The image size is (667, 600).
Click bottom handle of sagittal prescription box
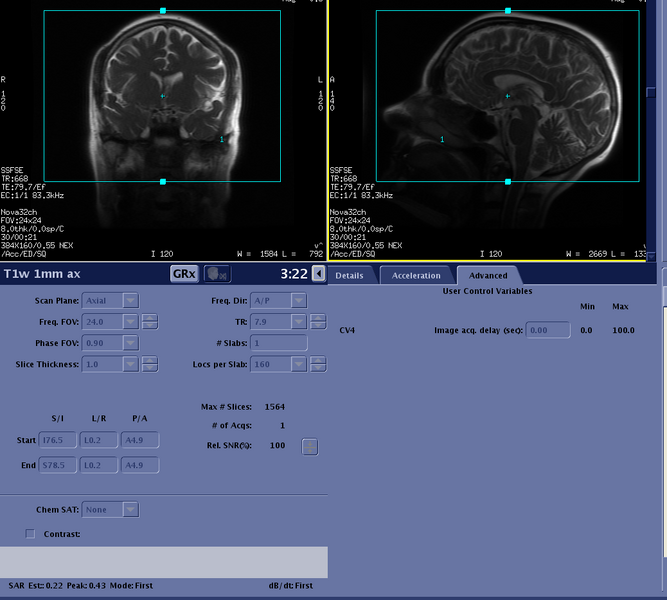pyautogui.click(x=508, y=182)
